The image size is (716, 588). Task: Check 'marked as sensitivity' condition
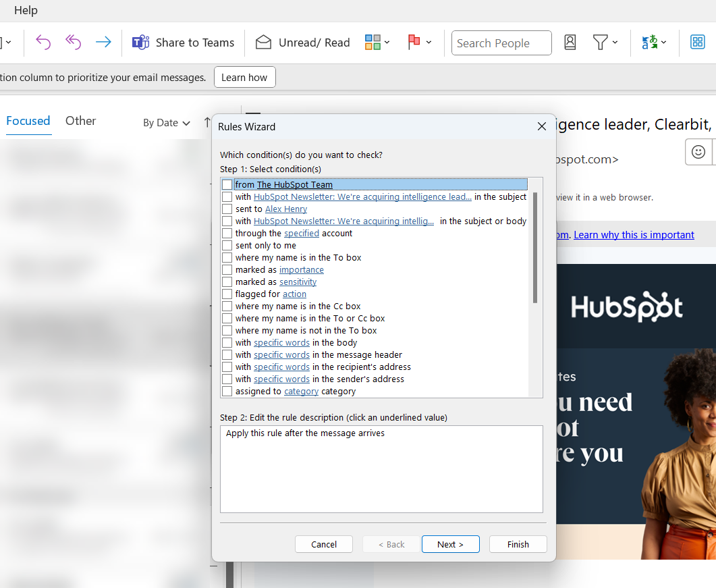[227, 282]
